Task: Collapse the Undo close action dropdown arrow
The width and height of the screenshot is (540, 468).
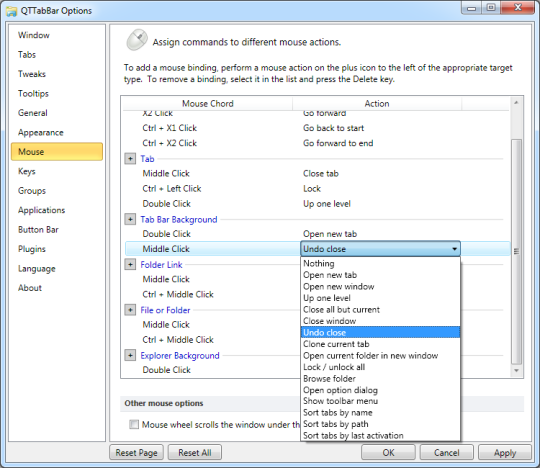Action: [x=454, y=249]
